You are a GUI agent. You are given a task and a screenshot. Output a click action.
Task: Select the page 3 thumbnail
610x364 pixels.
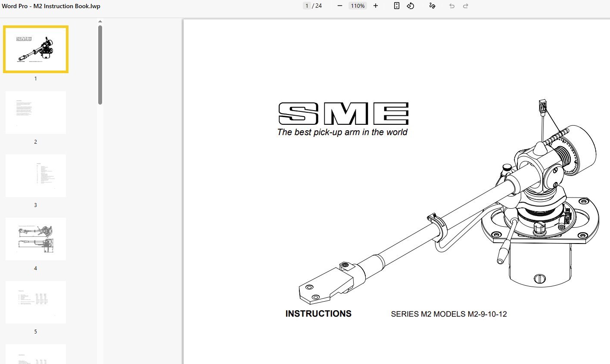pyautogui.click(x=36, y=176)
